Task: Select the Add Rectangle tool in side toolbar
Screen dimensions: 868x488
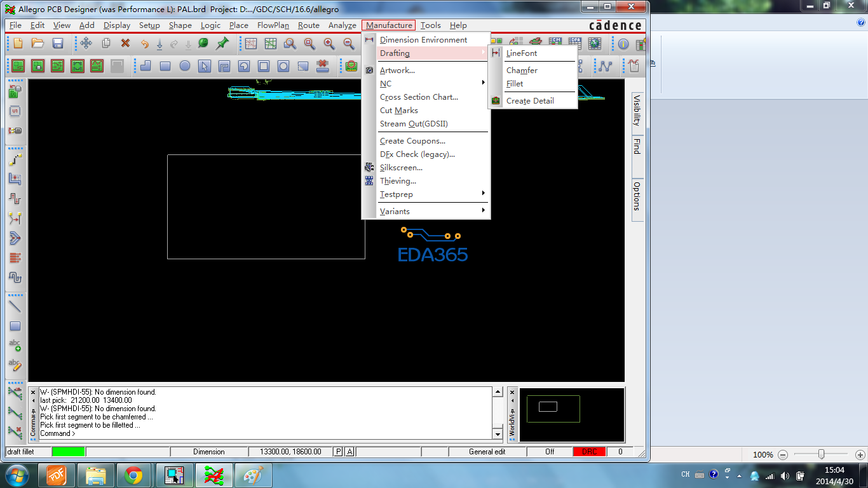Action: click(15, 326)
